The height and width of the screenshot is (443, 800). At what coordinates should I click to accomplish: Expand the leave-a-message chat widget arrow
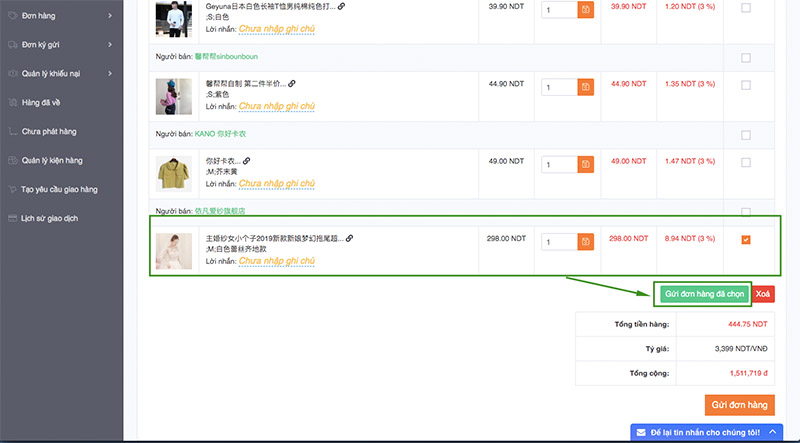pyautogui.click(x=772, y=432)
